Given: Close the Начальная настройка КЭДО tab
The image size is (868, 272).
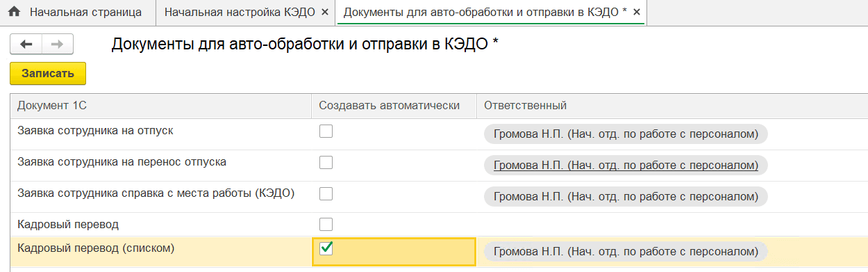Looking at the screenshot, I should [x=325, y=13].
